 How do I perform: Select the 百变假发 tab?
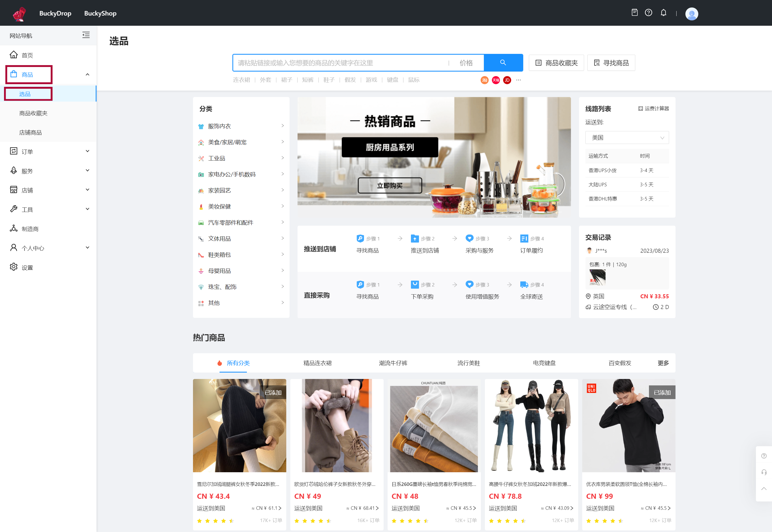pyautogui.click(x=620, y=363)
